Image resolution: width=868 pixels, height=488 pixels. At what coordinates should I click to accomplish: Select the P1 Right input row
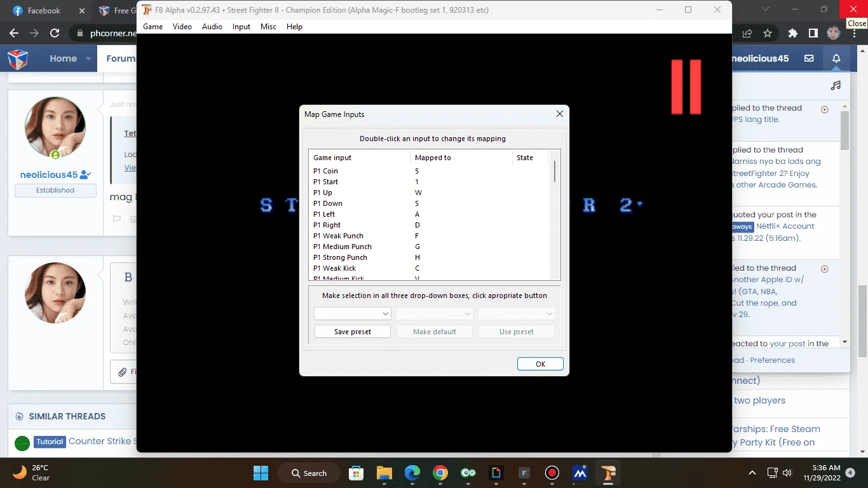click(x=428, y=225)
